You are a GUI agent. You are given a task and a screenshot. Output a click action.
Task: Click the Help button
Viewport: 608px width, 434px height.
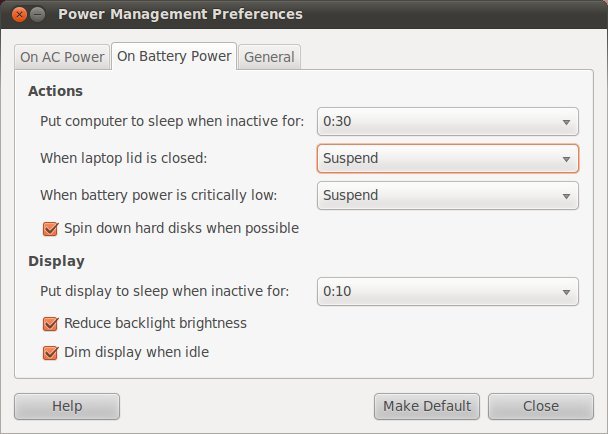click(67, 406)
